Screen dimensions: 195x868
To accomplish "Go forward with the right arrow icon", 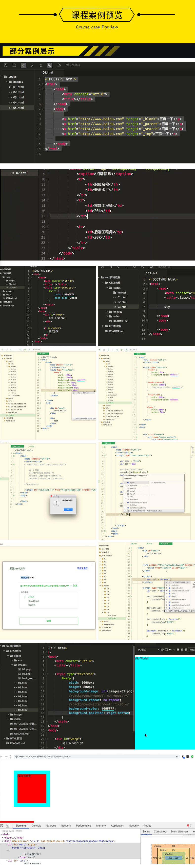I will (x=32, y=65).
